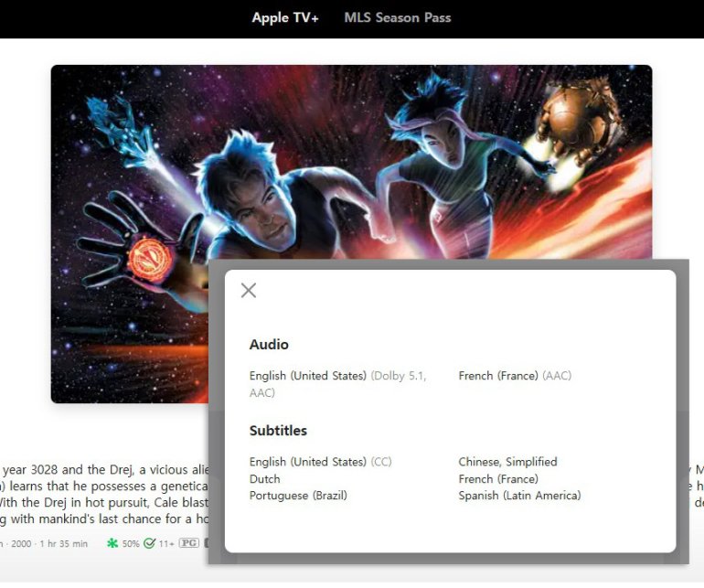704x588 pixels.
Task: Select the Dutch subtitle entry
Action: [264, 479]
